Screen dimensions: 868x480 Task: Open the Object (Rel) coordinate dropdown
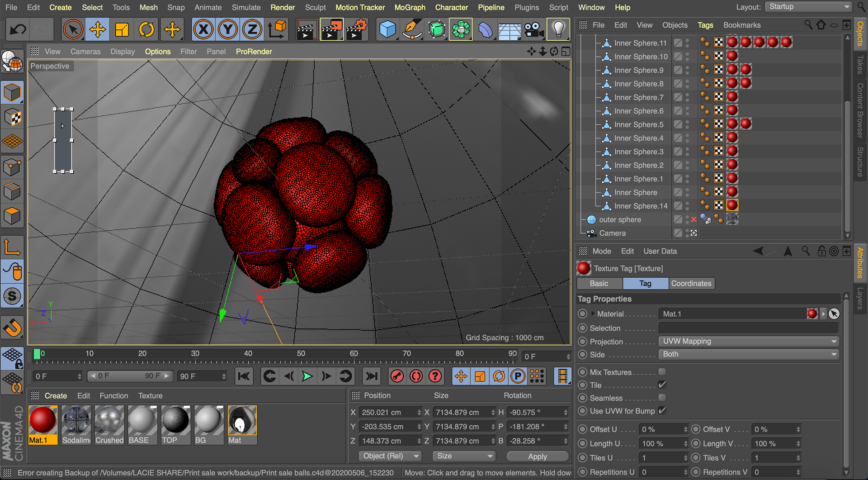coord(390,456)
